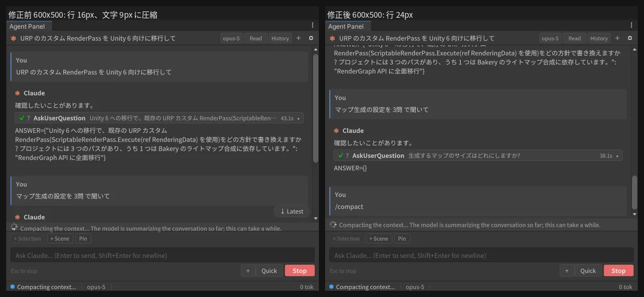Open the opus-5 model selector in right panel header
The width and height of the screenshot is (644, 297).
tap(550, 38)
